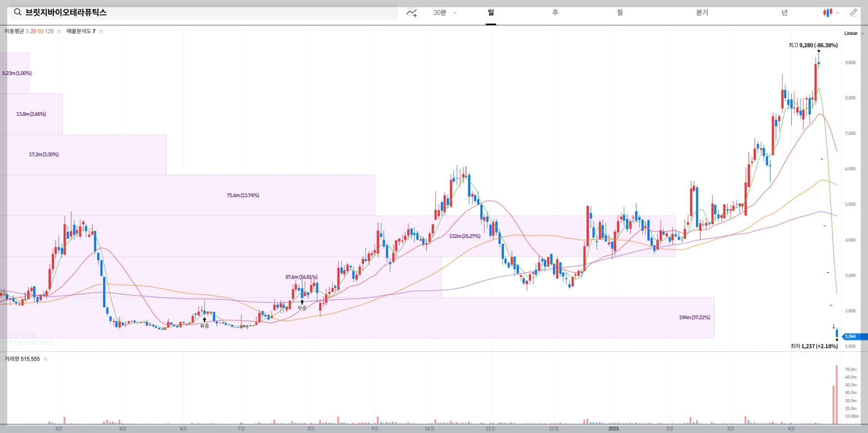
Task: Click the pencil drawing tool icon
Action: coord(853,13)
